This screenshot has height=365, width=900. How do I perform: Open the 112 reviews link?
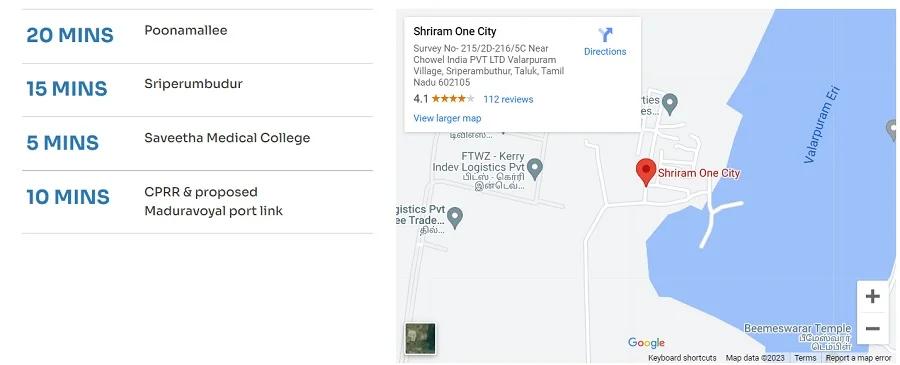coord(508,99)
